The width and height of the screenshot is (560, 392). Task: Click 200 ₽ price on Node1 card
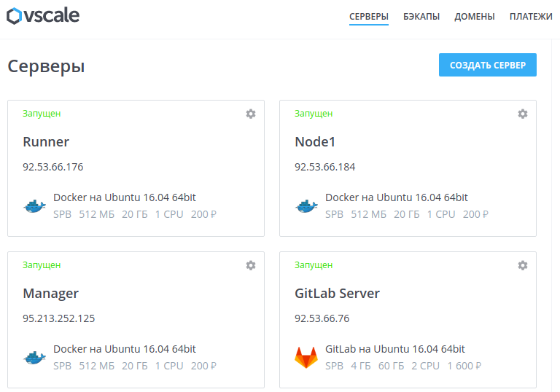tap(475, 214)
